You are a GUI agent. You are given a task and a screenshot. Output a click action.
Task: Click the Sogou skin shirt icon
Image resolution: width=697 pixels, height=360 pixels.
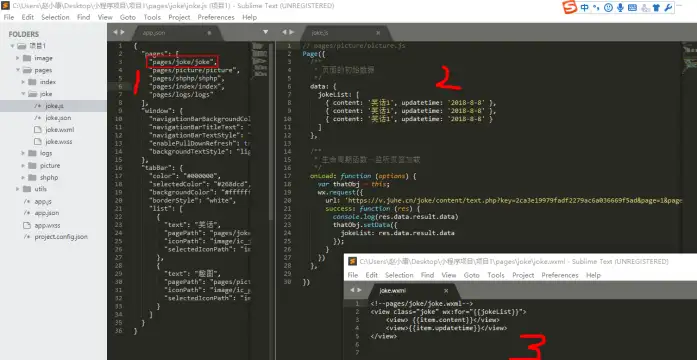656,8
